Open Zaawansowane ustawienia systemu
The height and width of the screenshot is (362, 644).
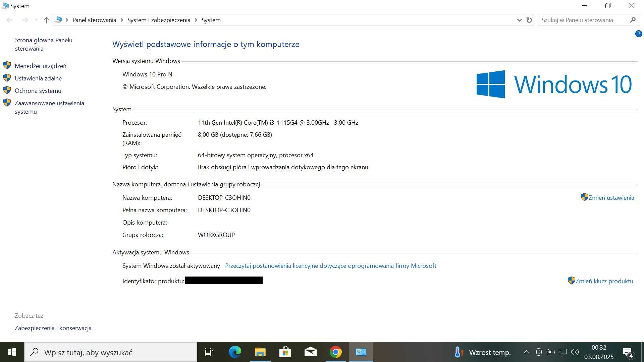[49, 107]
